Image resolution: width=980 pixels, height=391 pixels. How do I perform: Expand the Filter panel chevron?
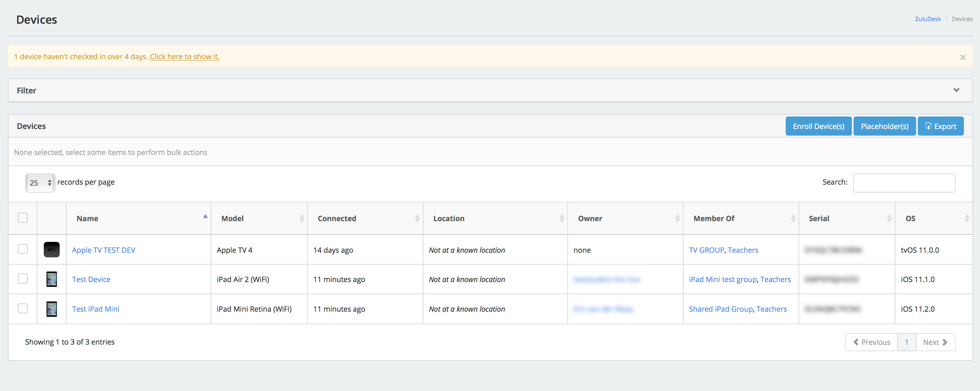pos(956,90)
